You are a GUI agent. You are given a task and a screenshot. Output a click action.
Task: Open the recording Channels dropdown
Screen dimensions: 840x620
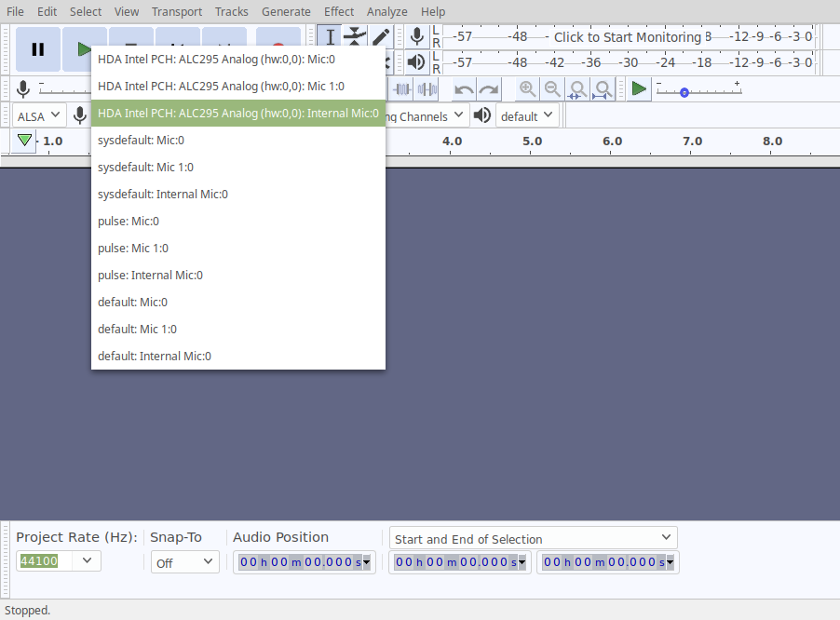tap(426, 115)
